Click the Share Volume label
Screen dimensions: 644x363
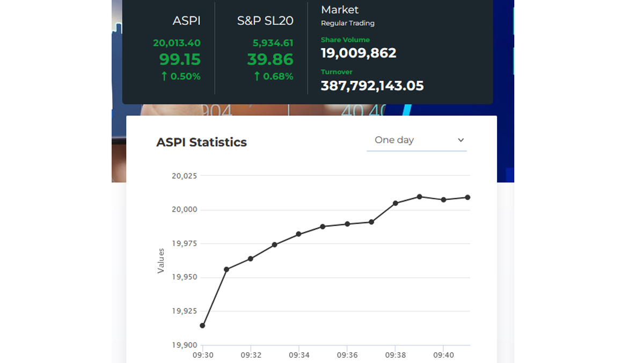345,40
